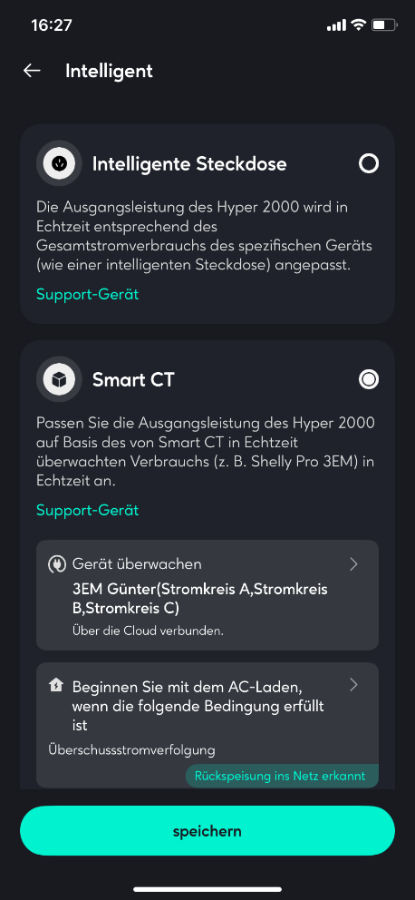Open AC-Laden condition chevron
Image resolution: width=415 pixels, height=900 pixels.
pos(354,685)
